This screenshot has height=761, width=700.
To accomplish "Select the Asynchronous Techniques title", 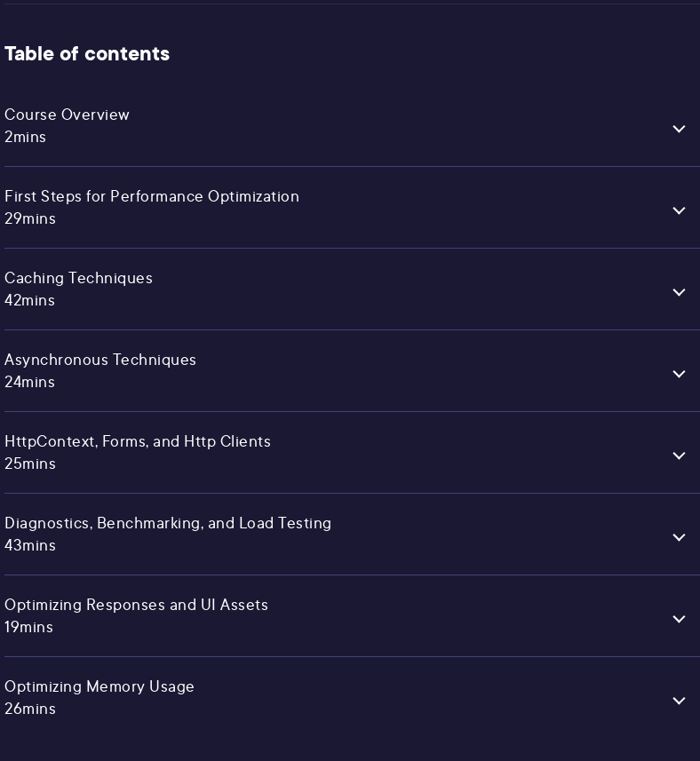I will click(x=100, y=361).
